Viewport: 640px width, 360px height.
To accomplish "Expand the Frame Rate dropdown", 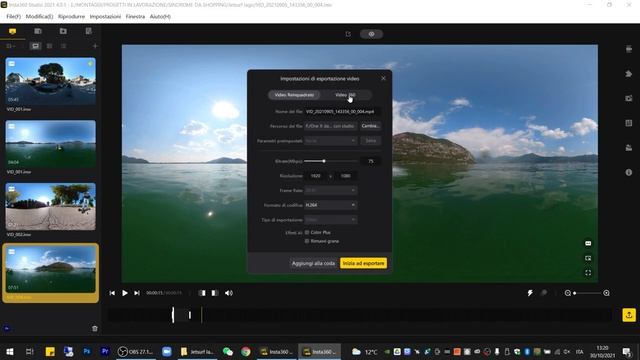I will [331, 191].
